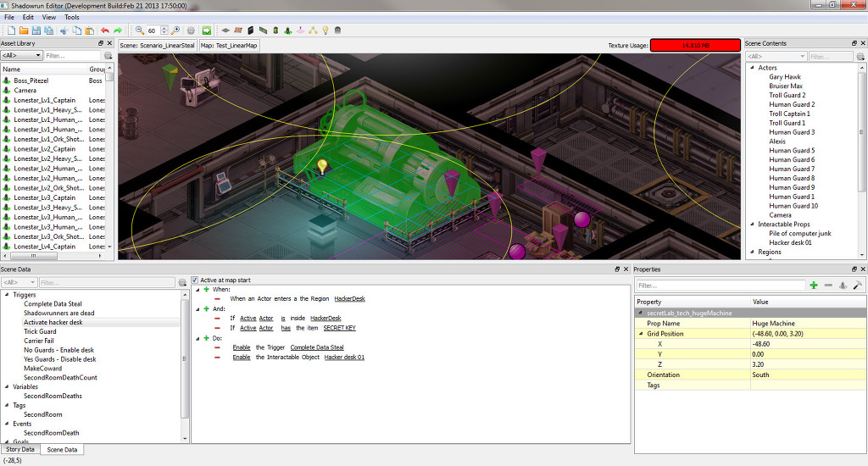Select the black wall panel tool
The height and width of the screenshot is (466, 868).
click(250, 31)
